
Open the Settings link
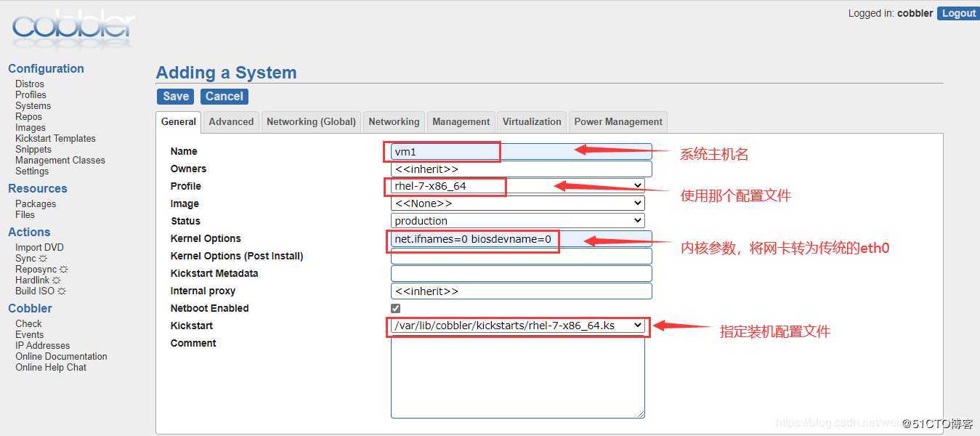pyautogui.click(x=32, y=171)
